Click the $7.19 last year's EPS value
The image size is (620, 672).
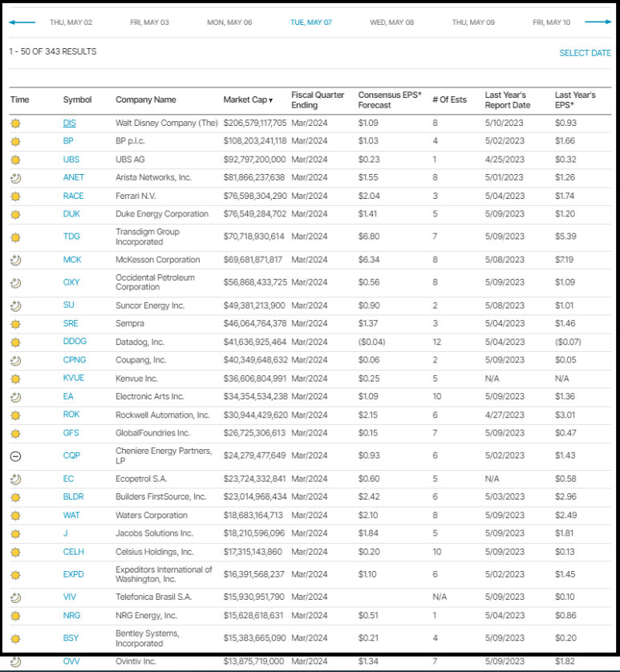(564, 260)
